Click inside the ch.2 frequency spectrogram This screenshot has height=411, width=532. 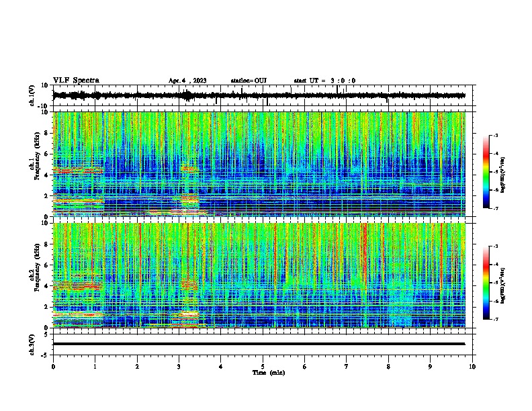[x=259, y=275]
